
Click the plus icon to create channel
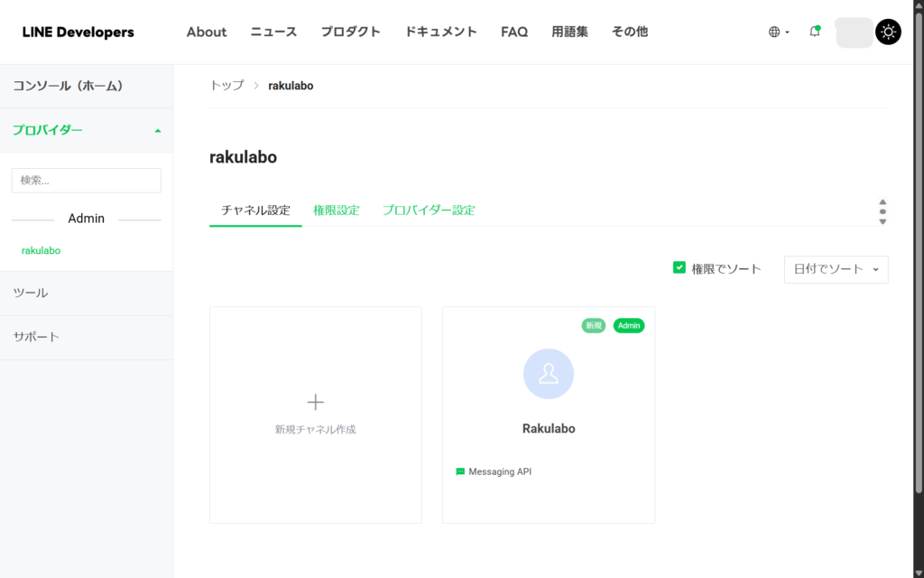pos(316,402)
